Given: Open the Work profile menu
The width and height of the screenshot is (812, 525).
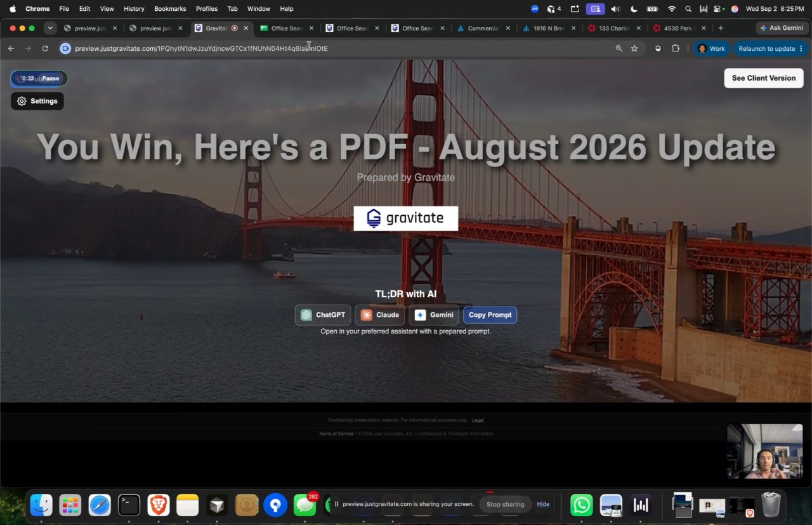Looking at the screenshot, I should pos(711,48).
